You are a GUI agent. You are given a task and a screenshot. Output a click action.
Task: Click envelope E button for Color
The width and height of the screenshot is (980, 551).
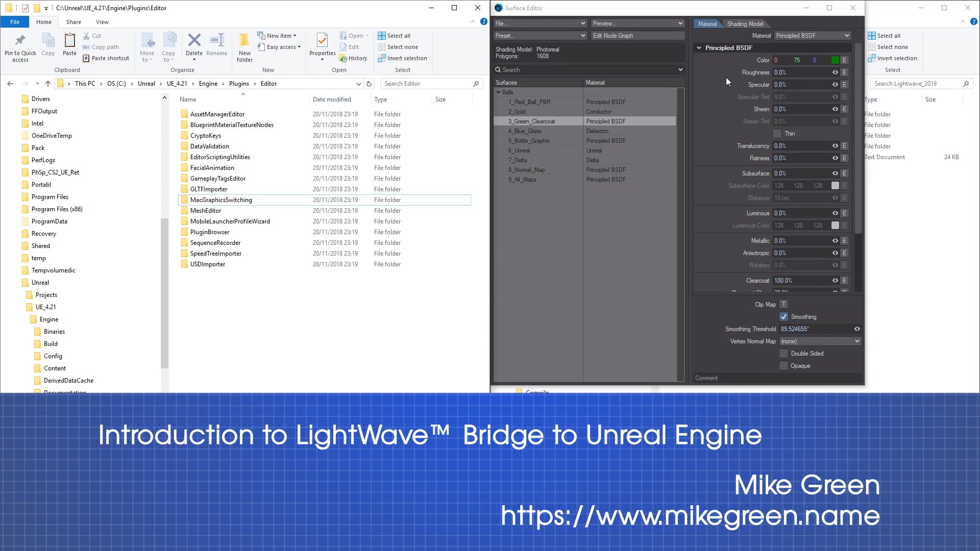[x=844, y=60]
